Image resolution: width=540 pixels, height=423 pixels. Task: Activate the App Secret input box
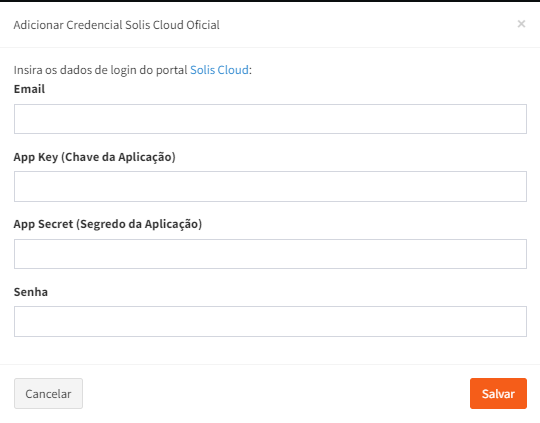(270, 254)
